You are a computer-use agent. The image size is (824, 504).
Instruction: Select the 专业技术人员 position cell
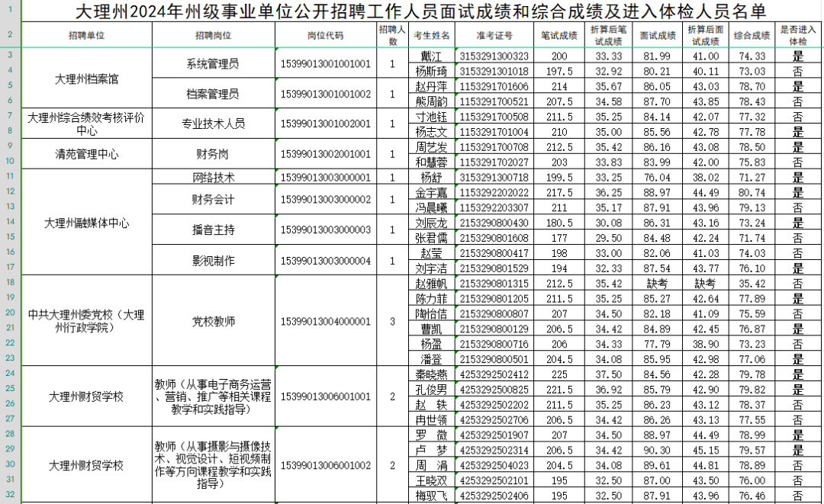tap(214, 124)
